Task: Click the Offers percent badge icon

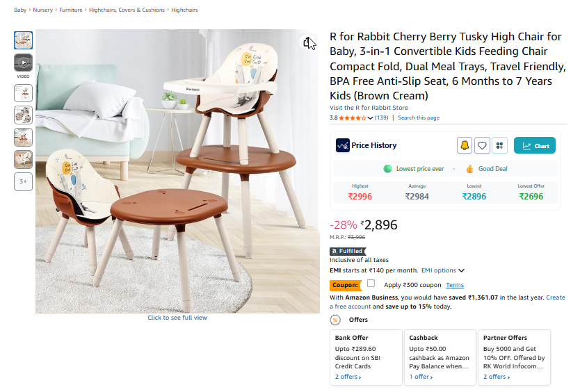Action: (335, 320)
